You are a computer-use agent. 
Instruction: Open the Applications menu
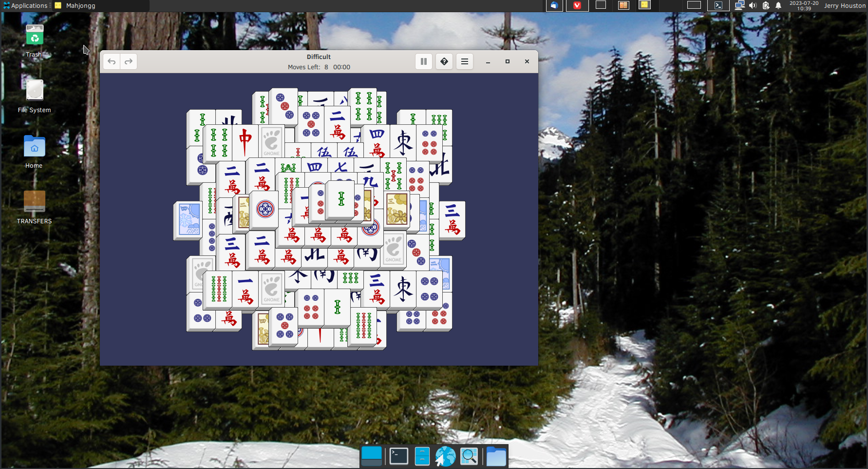tap(26, 6)
